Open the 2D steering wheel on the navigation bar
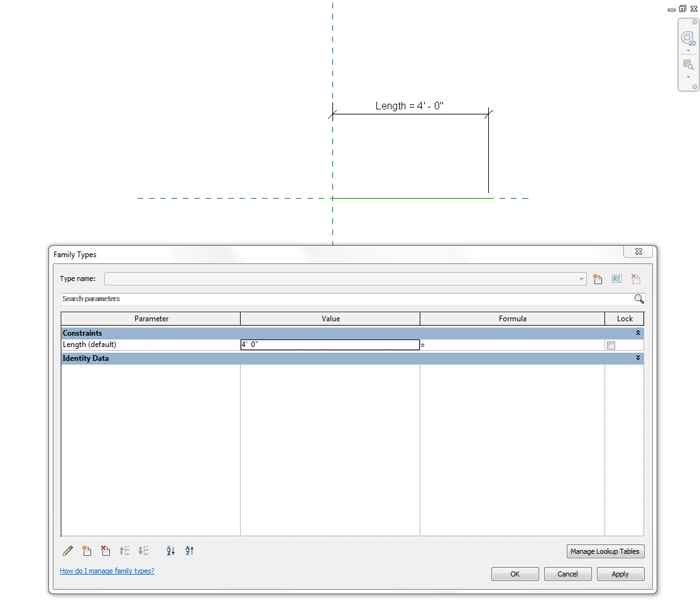 [687, 38]
